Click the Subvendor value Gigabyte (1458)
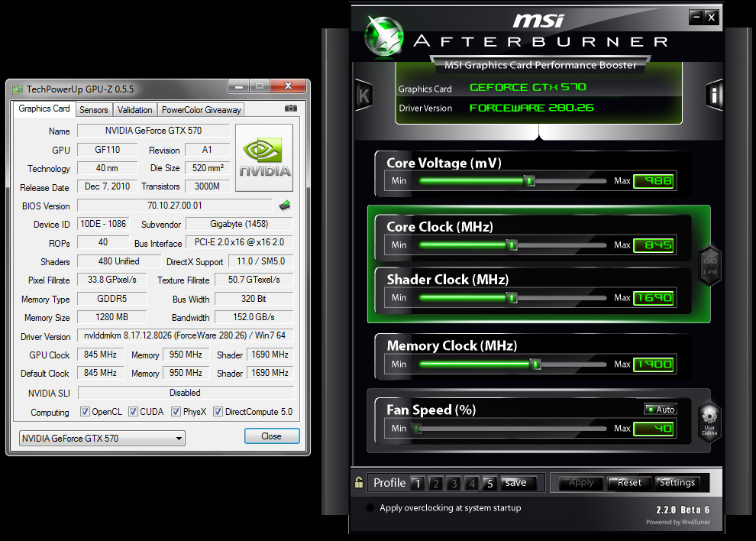 pyautogui.click(x=239, y=224)
